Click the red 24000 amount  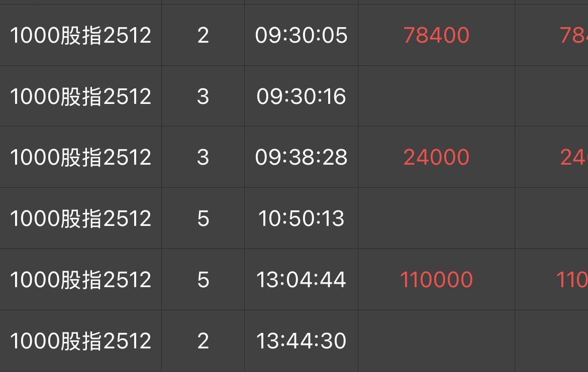pyautogui.click(x=436, y=157)
